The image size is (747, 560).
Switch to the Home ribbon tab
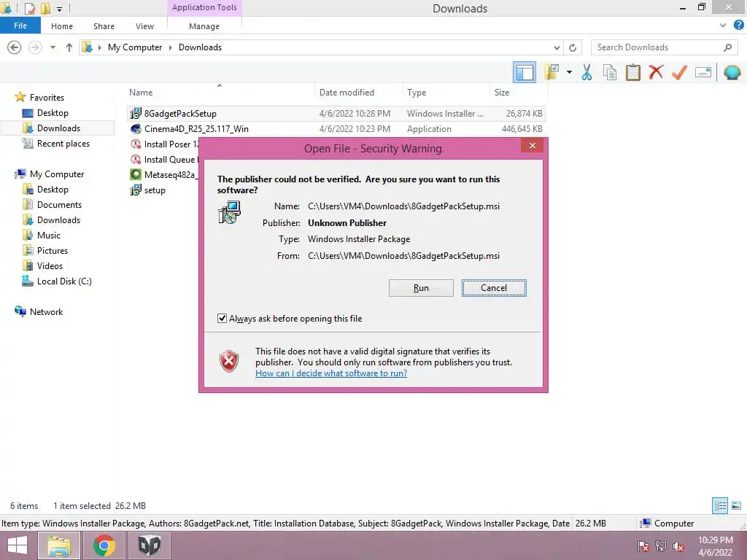click(62, 26)
